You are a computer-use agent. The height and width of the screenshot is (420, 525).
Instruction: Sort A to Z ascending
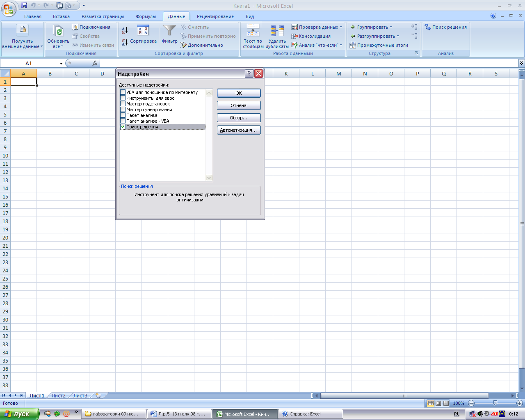pyautogui.click(x=125, y=30)
